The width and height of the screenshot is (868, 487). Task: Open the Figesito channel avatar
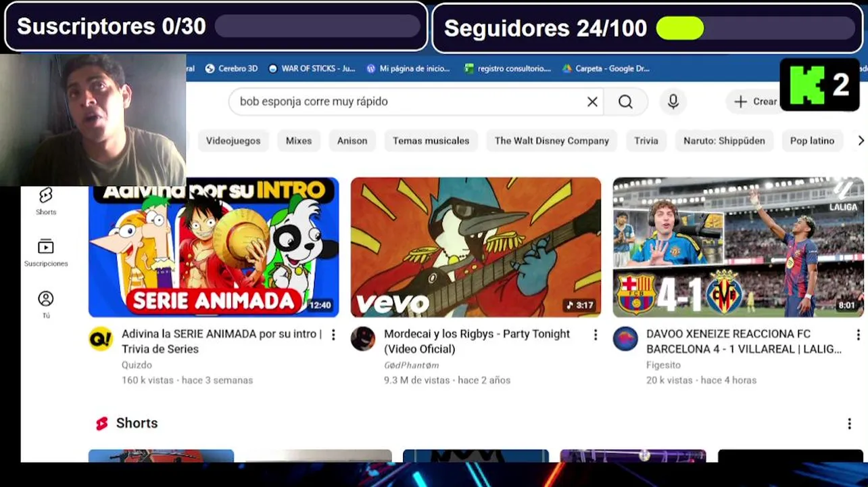(625, 338)
